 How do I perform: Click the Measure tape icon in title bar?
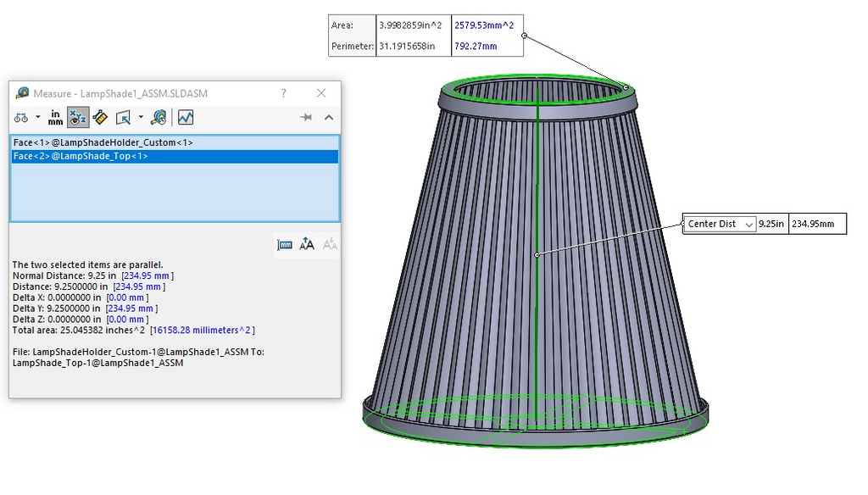(22, 93)
